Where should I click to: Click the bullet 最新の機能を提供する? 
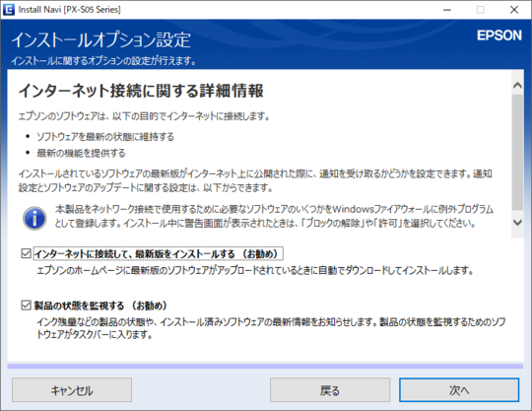point(81,153)
